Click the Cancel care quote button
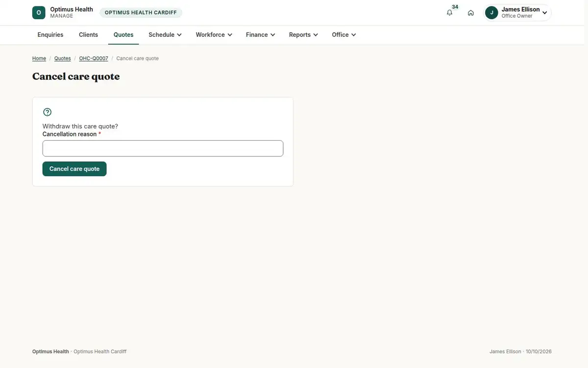Screen dimensions: 588x368 pyautogui.click(x=74, y=169)
